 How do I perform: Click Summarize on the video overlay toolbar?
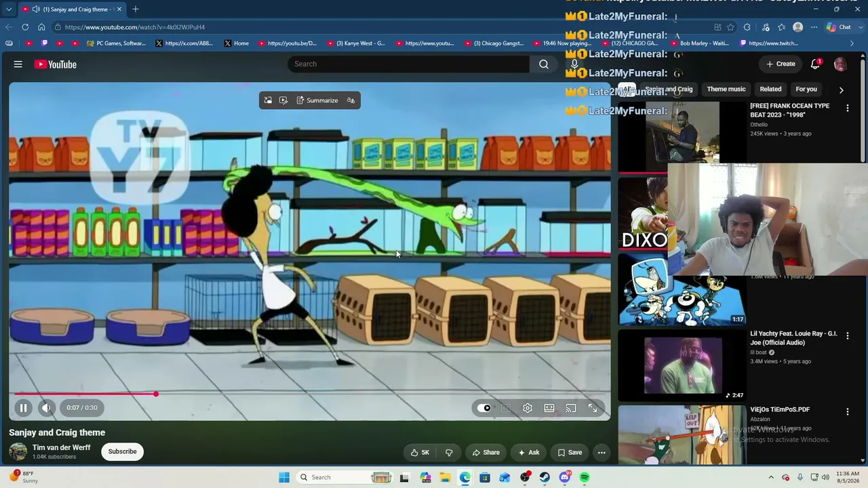pyautogui.click(x=317, y=100)
